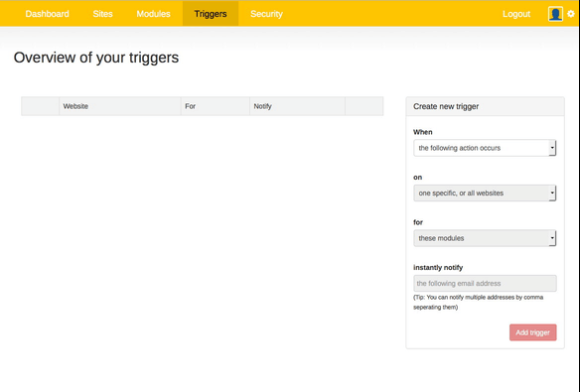Click the 'When' field label

coord(423,132)
